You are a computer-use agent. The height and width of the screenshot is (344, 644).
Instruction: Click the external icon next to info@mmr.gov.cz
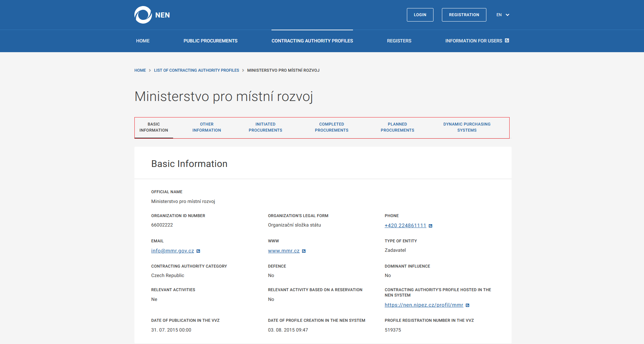198,251
